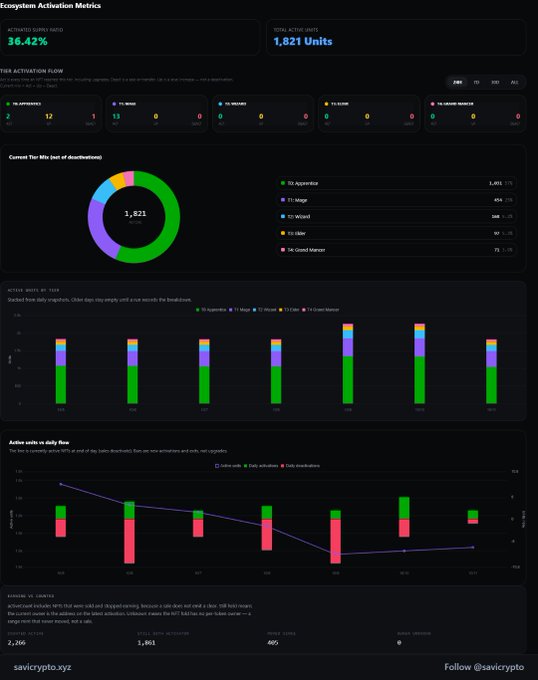The height and width of the screenshot is (680, 538).
Task: Click the yellow 12 count in the T0 Apprentice card
Action: 49,116
